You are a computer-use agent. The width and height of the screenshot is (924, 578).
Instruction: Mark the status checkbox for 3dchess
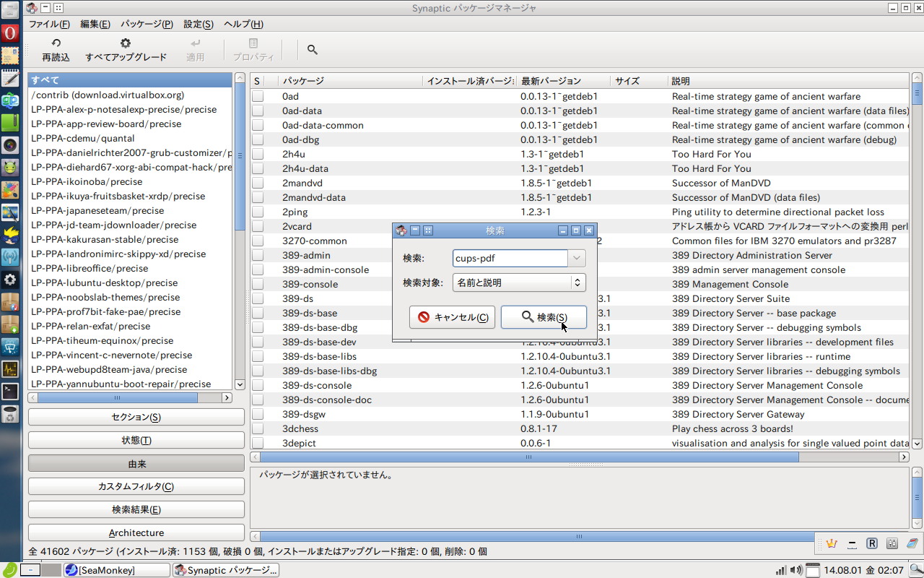(258, 428)
